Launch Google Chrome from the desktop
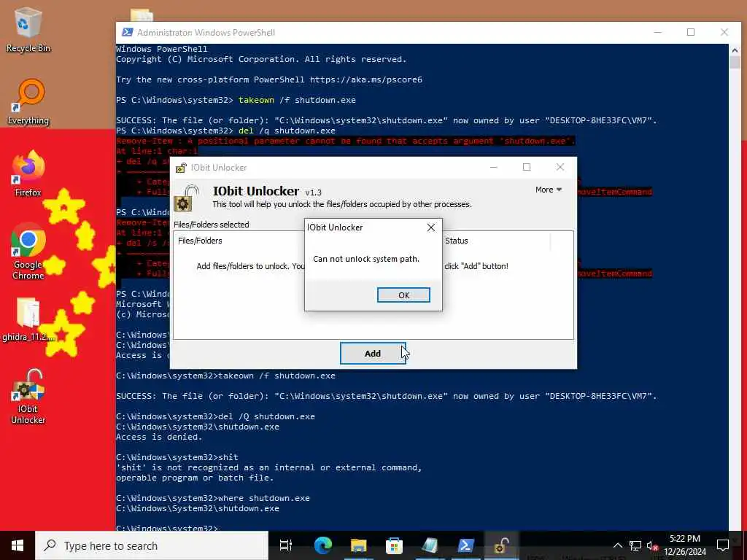The height and width of the screenshot is (560, 747). [28, 251]
